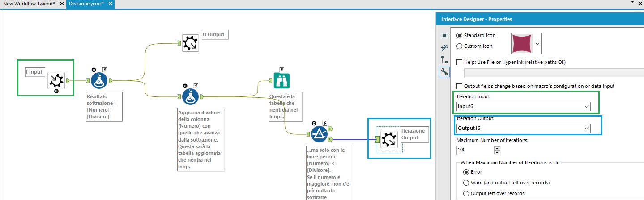Open the magic wand Test view icon

[444, 48]
